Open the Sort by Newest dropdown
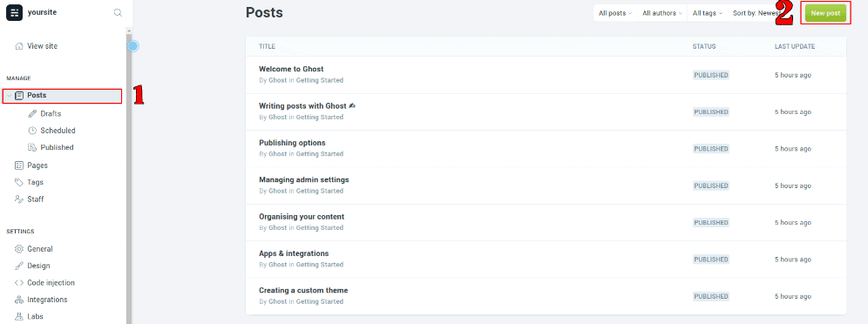Image resolution: width=868 pixels, height=324 pixels. 756,13
